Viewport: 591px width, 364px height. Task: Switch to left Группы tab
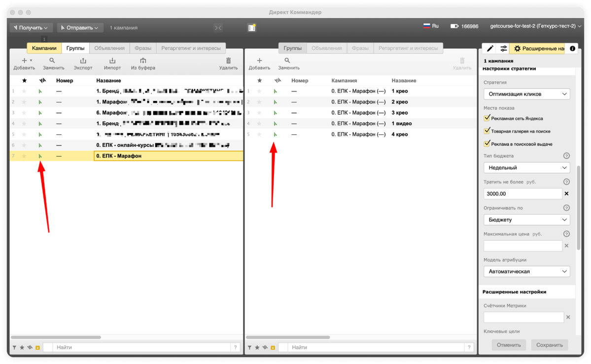[x=75, y=48]
